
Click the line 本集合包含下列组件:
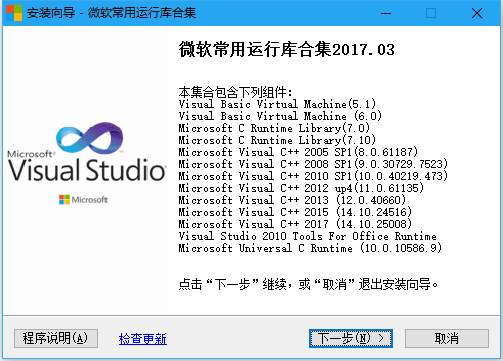point(235,92)
